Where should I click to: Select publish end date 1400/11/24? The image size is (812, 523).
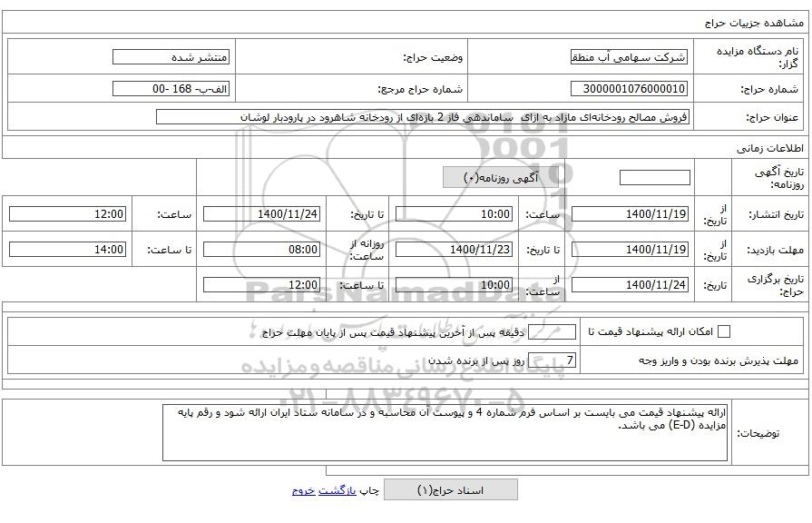(261, 214)
